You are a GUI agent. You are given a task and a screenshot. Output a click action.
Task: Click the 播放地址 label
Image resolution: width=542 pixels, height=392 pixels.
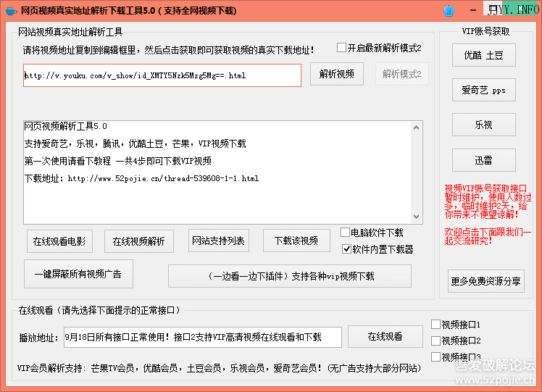tap(38, 338)
